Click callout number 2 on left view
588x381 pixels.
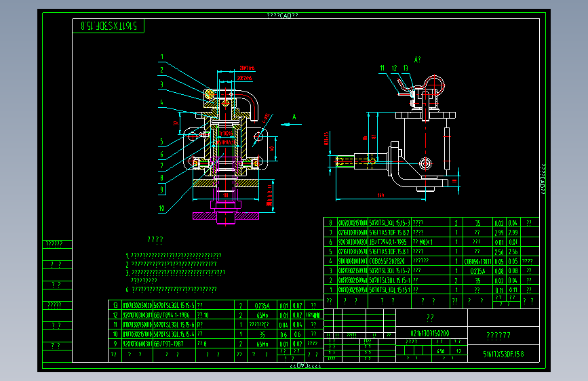[162, 70]
